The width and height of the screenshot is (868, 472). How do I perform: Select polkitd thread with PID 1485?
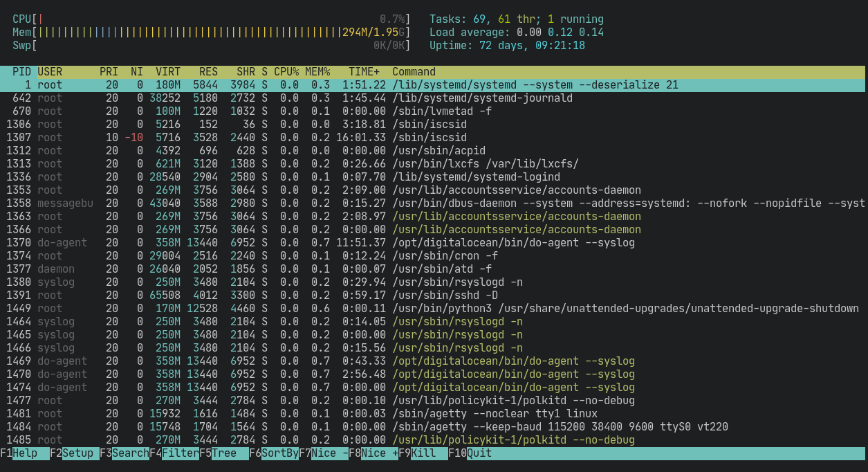coord(433,440)
